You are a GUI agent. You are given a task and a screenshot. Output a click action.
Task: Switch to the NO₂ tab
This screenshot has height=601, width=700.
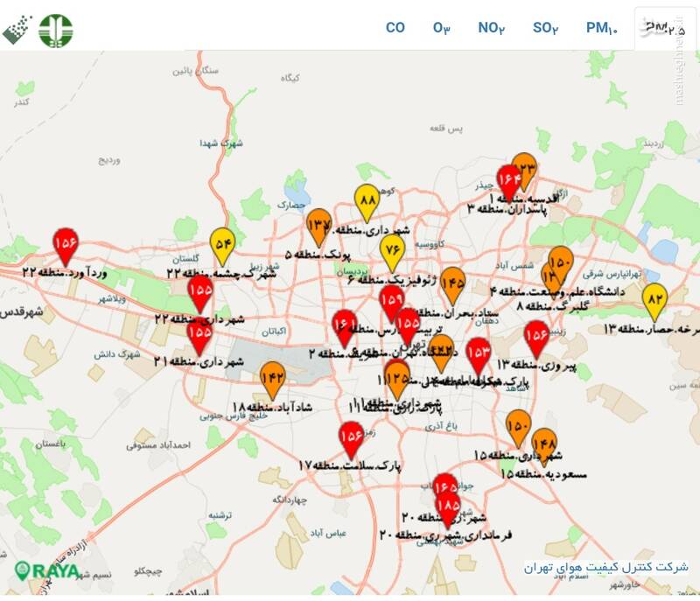point(492,28)
